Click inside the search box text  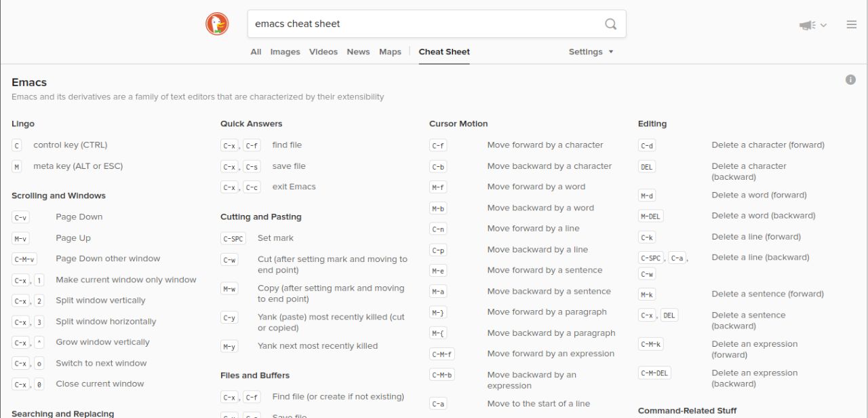[x=298, y=24]
